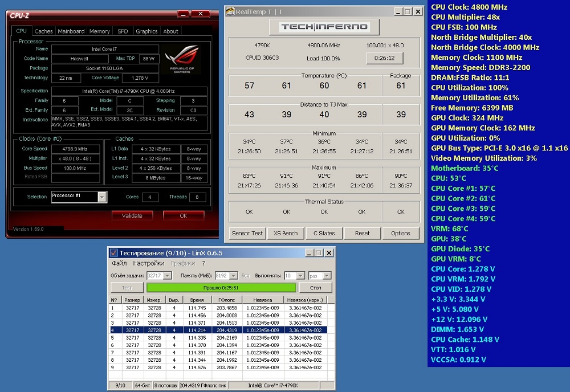Click the Bus Speed value 100.0 MHz
Image resolution: width=570 pixels, height=392 pixels.
(x=75, y=168)
